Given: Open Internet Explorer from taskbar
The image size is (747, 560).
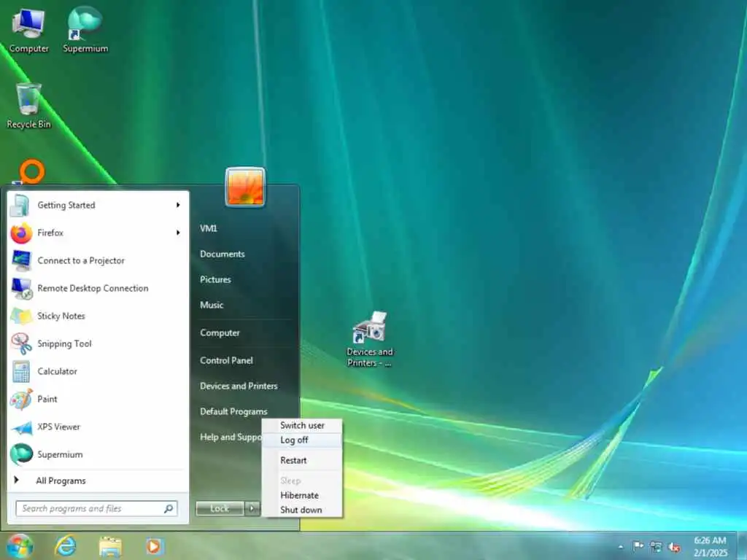Looking at the screenshot, I should point(65,546).
